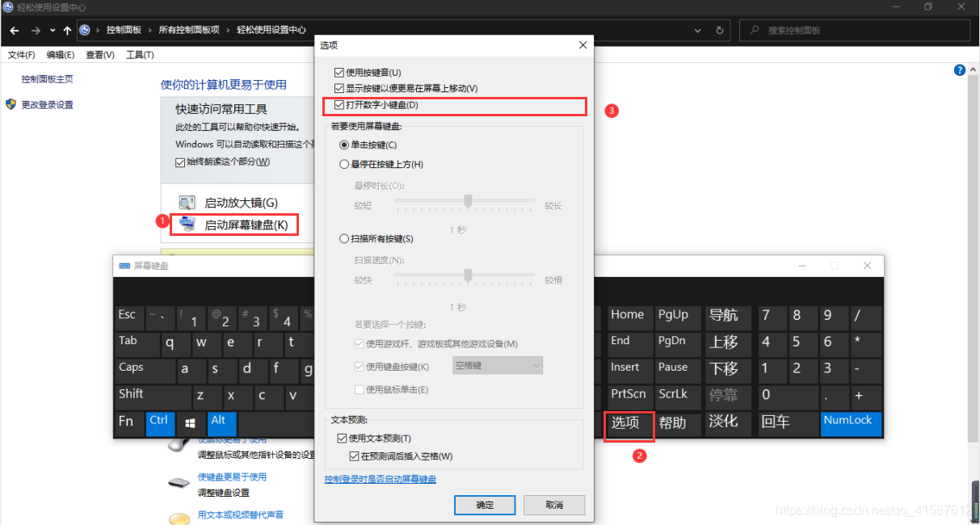Click 控制面板 breadcrumb in address bar
The height and width of the screenshot is (525, 980).
(124, 30)
